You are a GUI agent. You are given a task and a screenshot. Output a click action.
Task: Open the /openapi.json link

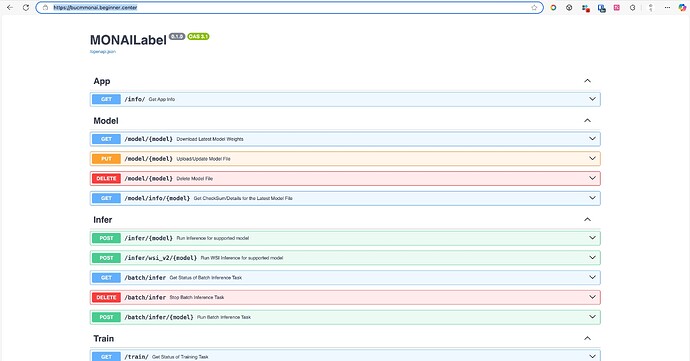click(103, 52)
